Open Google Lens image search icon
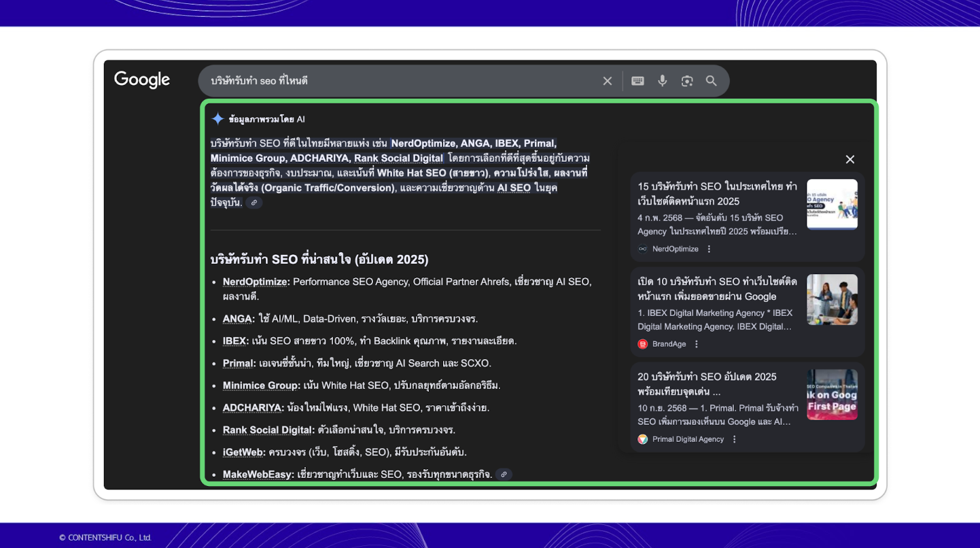980x548 pixels. (x=687, y=81)
